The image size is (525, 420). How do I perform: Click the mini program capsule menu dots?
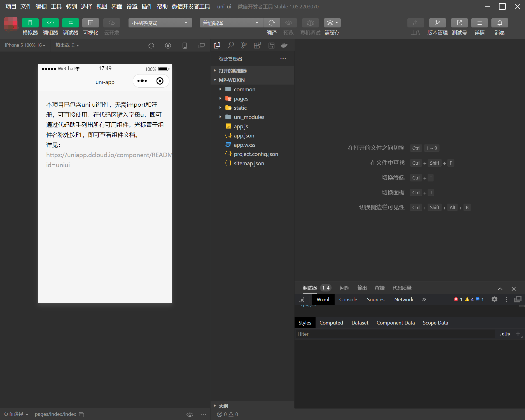[x=142, y=81]
